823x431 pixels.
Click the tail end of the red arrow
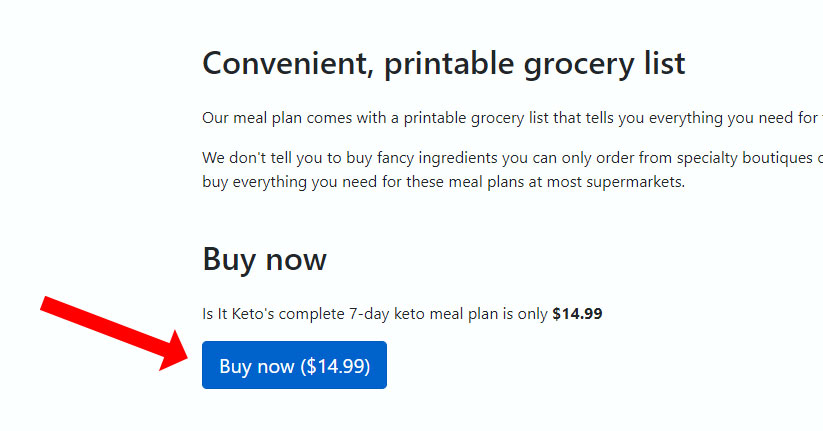(x=48, y=303)
